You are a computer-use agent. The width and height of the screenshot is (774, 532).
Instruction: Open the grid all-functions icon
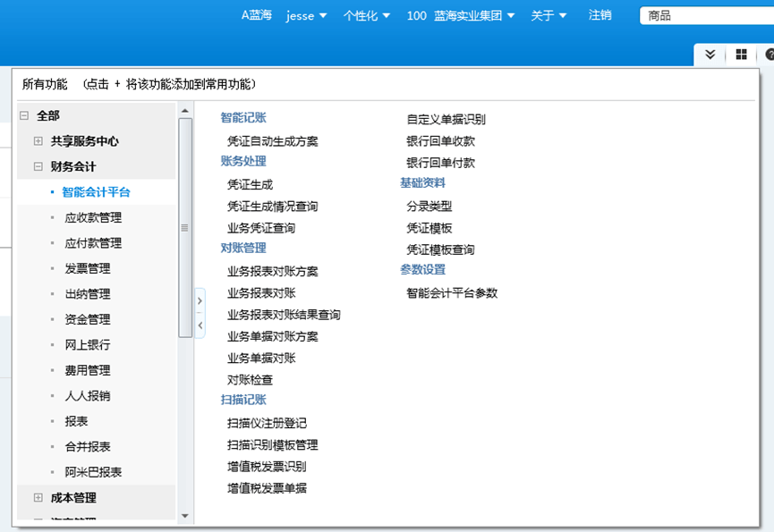741,55
